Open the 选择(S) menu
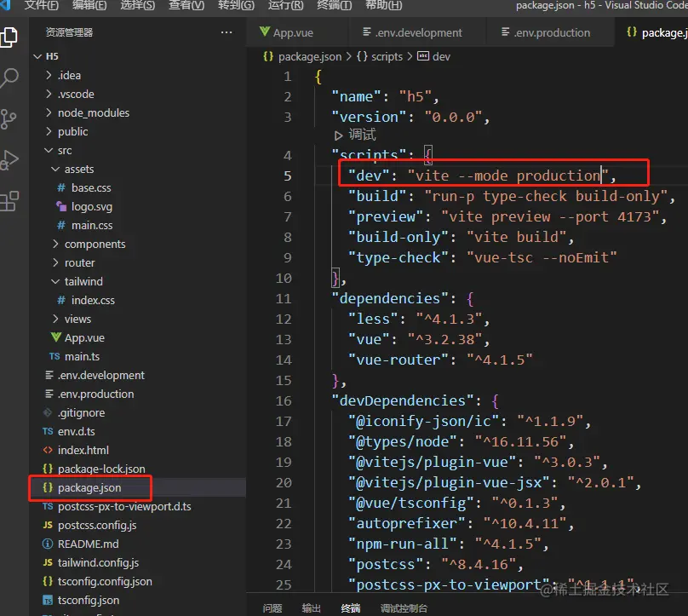This screenshot has width=688, height=616. [138, 5]
